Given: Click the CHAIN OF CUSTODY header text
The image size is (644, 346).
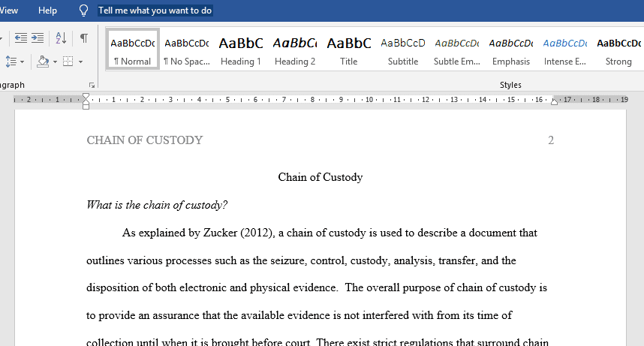Looking at the screenshot, I should [x=145, y=140].
